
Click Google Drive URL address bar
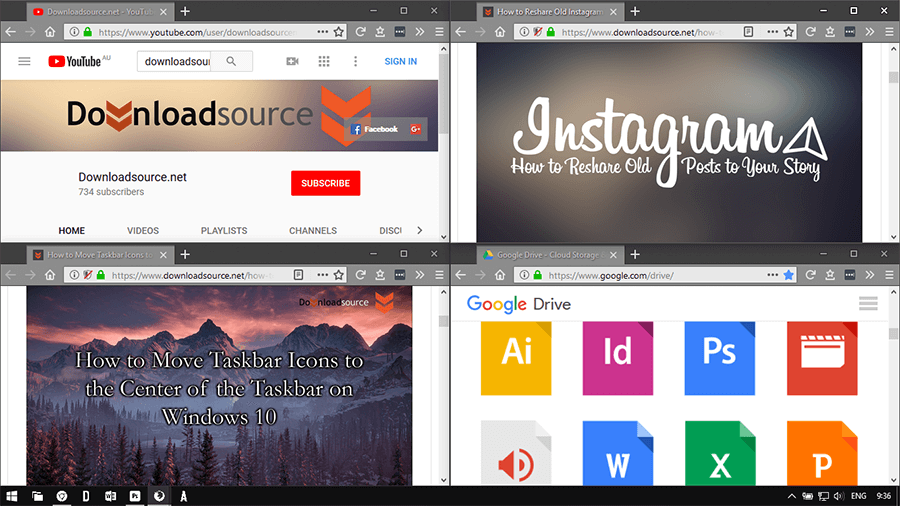654,275
